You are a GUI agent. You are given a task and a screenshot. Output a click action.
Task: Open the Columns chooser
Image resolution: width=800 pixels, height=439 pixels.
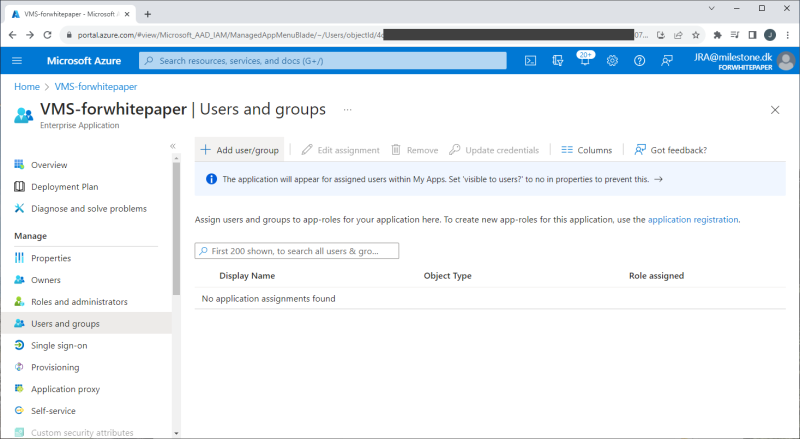pyautogui.click(x=586, y=150)
